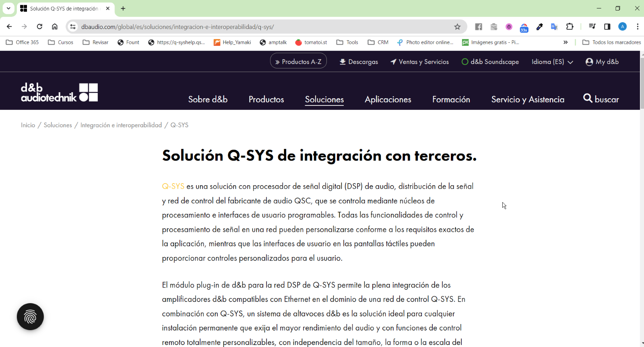The width and height of the screenshot is (644, 347).
Task: Open Ventas y Servicios
Action: click(420, 62)
